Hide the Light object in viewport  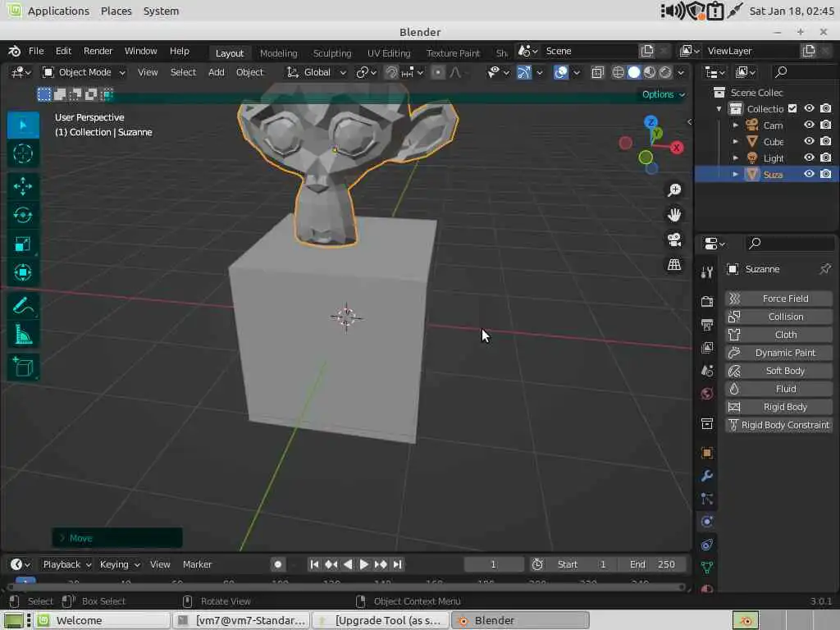click(809, 157)
